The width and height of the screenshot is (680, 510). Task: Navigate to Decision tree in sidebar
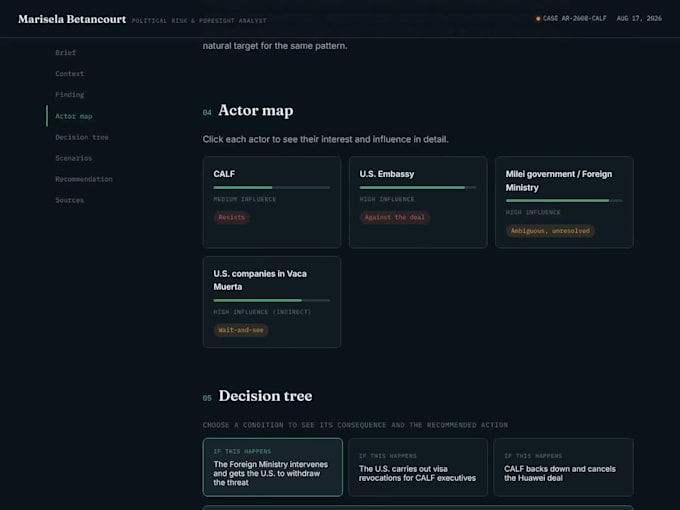coord(82,137)
